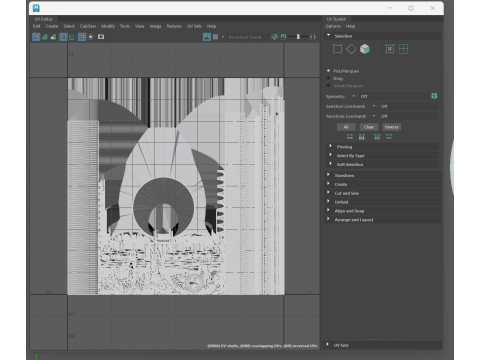Open the Create menu in UV Editor
This screenshot has height=360, width=480.
pyautogui.click(x=52, y=26)
